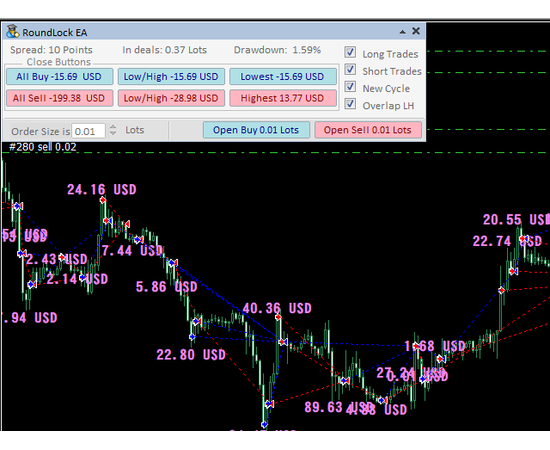Close Highest 13.77 USD order
Image resolution: width=550 pixels, height=450 pixels.
(283, 98)
